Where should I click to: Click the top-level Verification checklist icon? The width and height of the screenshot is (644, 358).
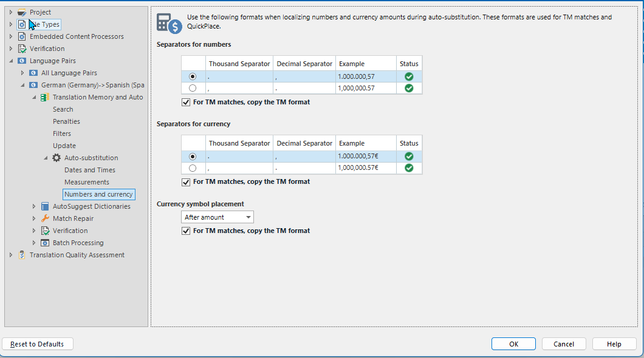[22, 49]
